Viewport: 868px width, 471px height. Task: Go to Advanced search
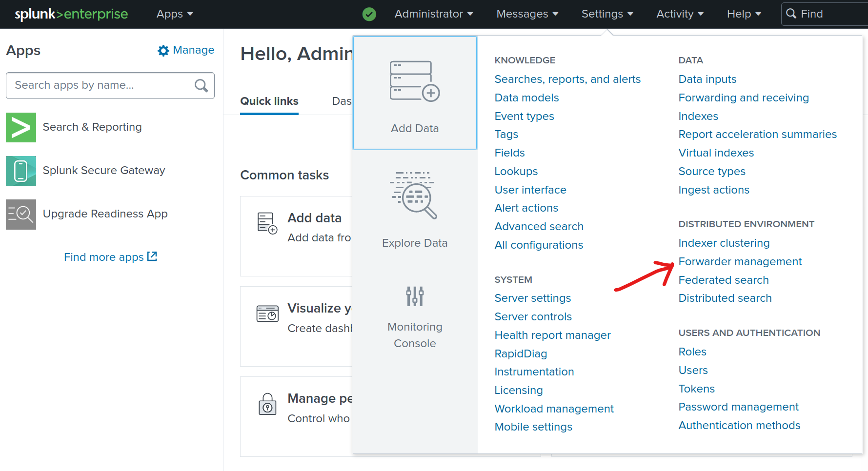point(539,227)
